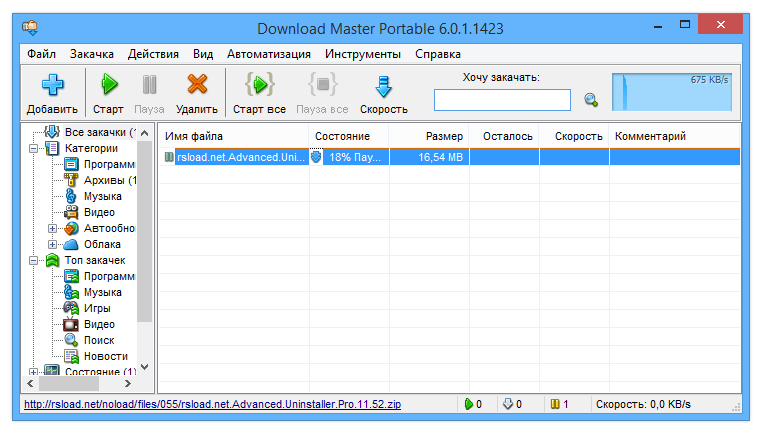This screenshot has width=769, height=435.
Task: Expand the Состояние tree node
Action: click(x=33, y=372)
